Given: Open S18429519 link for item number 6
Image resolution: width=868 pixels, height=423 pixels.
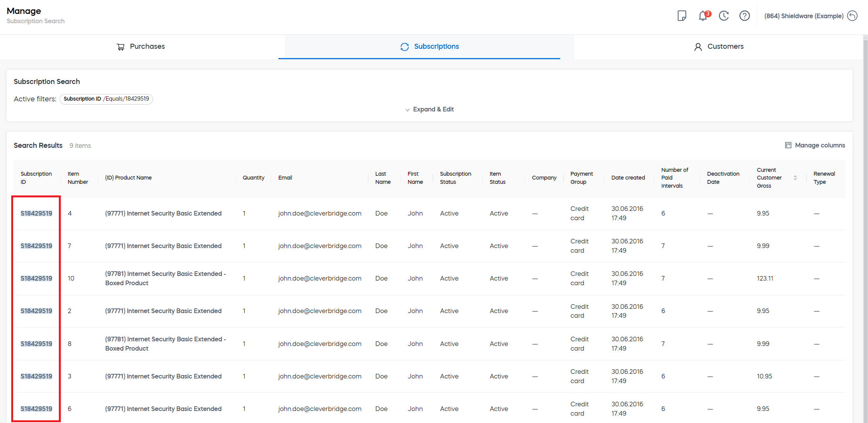Looking at the screenshot, I should 36,409.
